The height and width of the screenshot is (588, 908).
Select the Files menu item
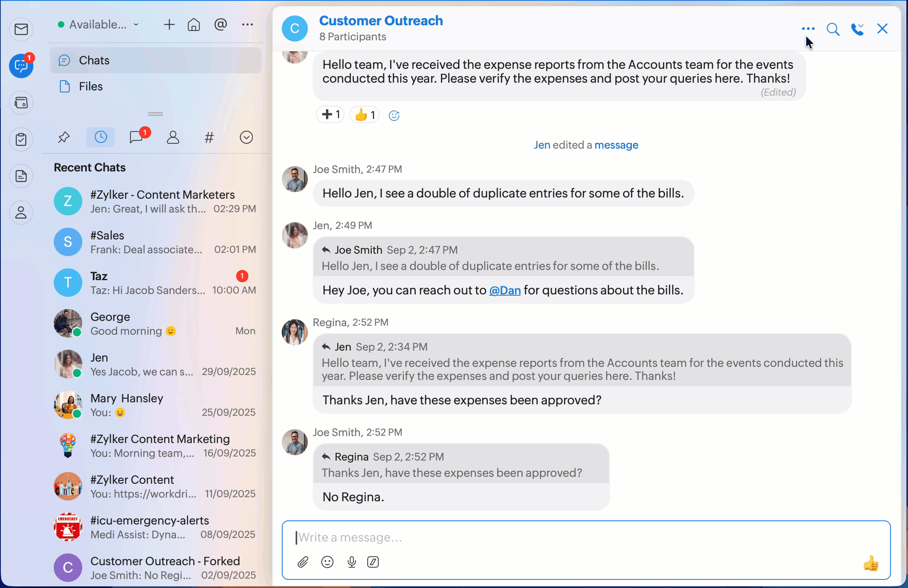point(90,86)
